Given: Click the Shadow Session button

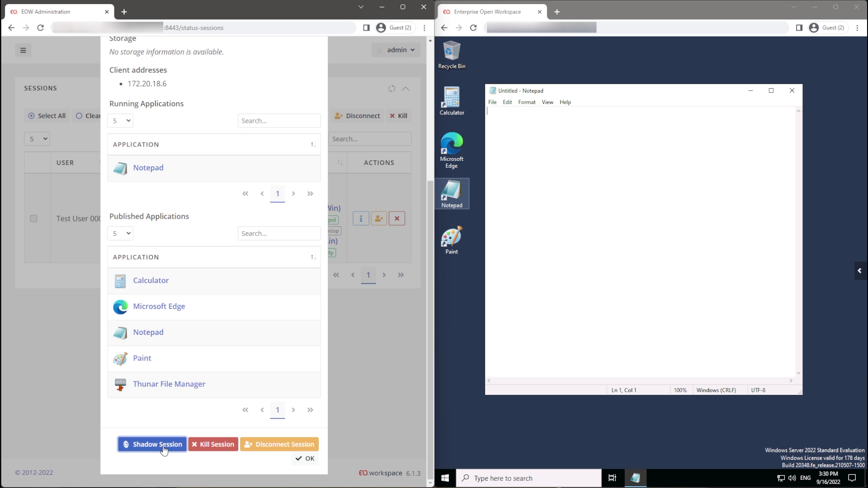Looking at the screenshot, I should 152,445.
